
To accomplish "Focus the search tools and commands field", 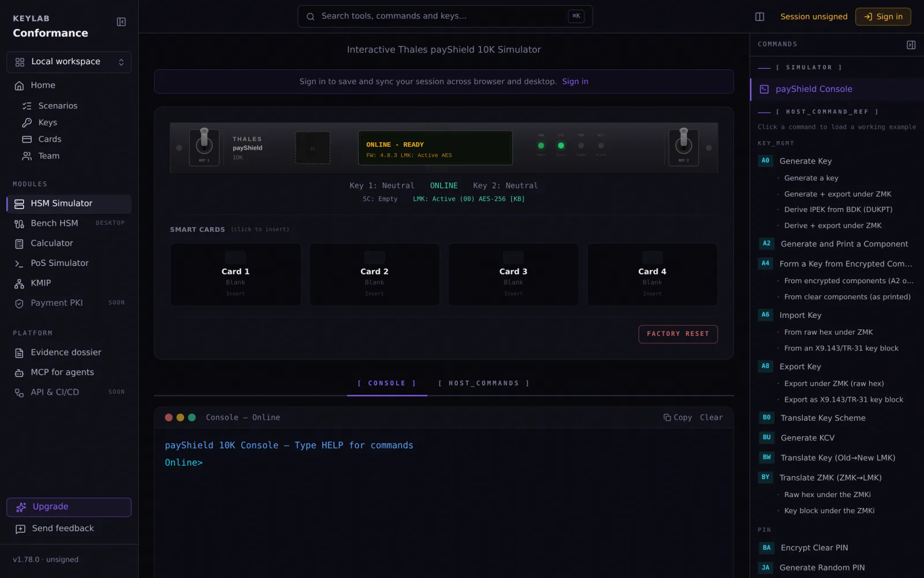I will tap(445, 16).
